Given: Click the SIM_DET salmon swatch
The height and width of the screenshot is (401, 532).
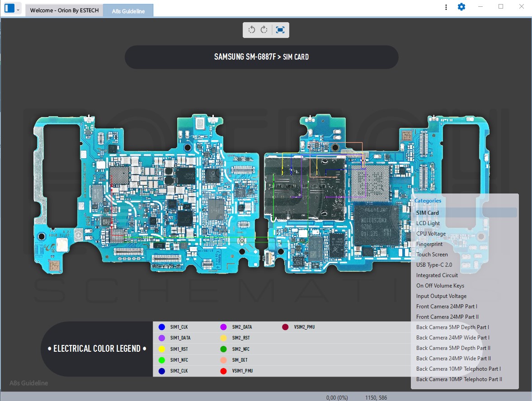Looking at the screenshot, I should (224, 360).
